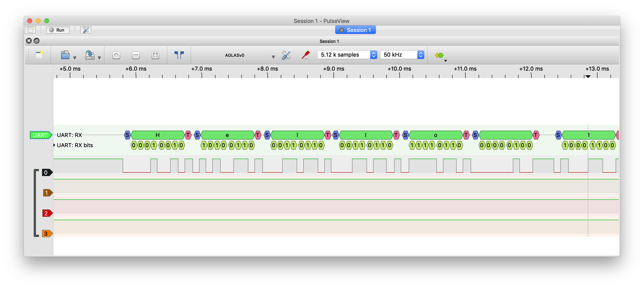This screenshot has width=644, height=288.
Task: Expand the UART: RX bits row
Action: point(54,145)
